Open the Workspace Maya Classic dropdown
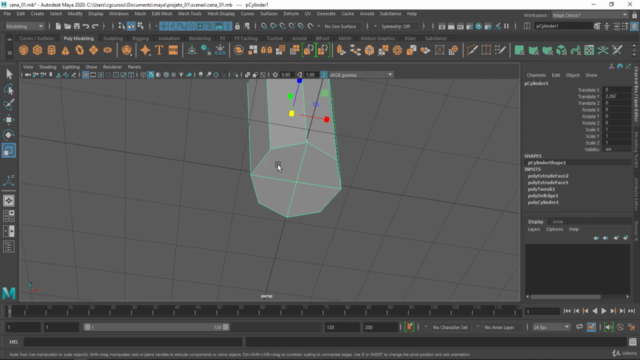This screenshot has width=640, height=360. point(590,15)
